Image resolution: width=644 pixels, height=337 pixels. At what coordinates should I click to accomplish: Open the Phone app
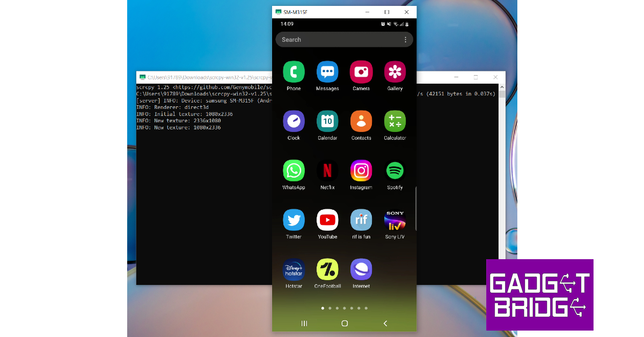[294, 72]
